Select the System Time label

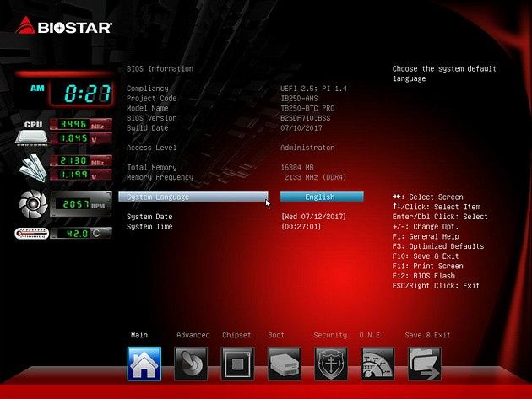coord(149,226)
